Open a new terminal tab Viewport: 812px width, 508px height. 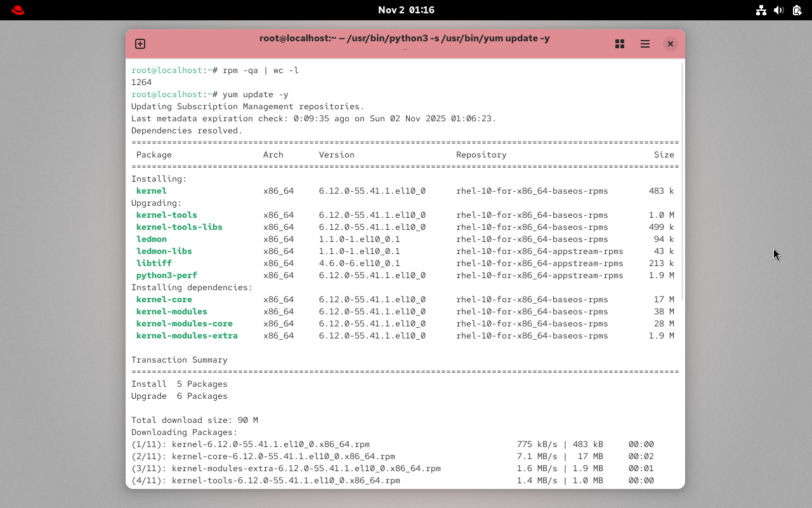pos(140,44)
